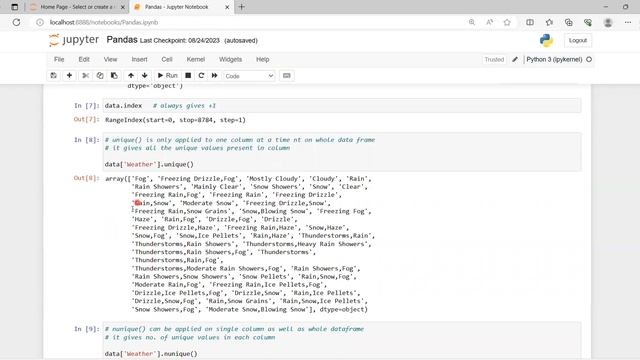Click the Python logo icon
The image size is (640, 360).
point(546,40)
